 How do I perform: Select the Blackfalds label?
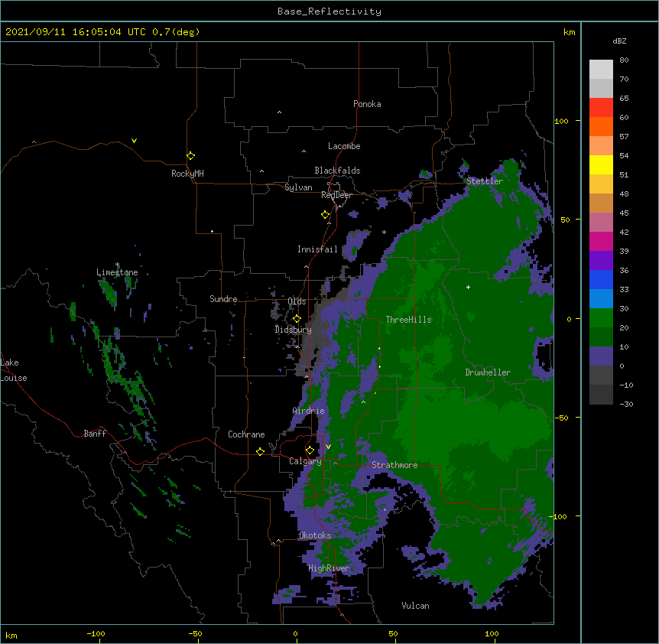pyautogui.click(x=337, y=171)
